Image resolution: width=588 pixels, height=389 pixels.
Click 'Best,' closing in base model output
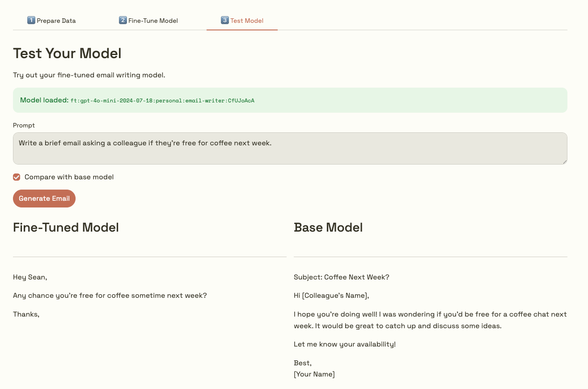(303, 363)
